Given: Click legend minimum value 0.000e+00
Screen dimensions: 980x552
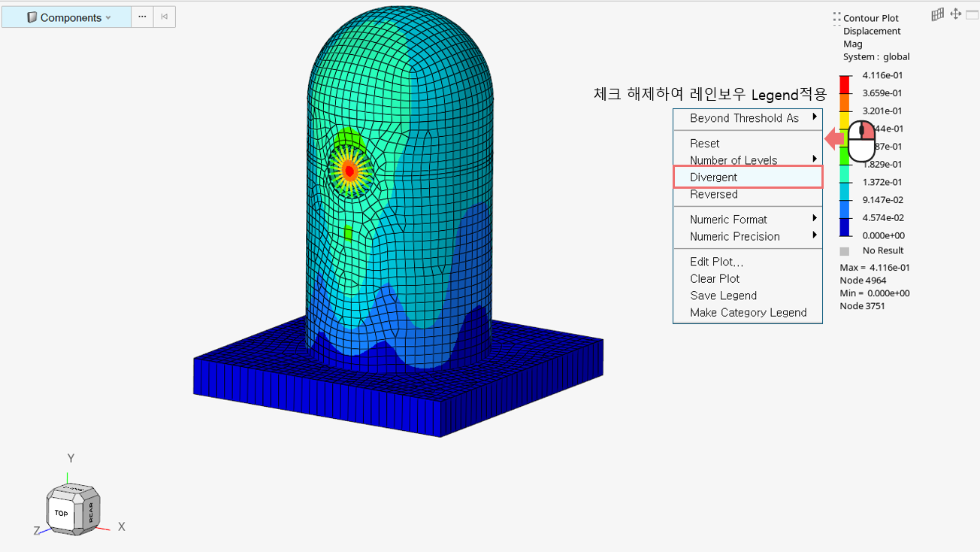Looking at the screenshot, I should click(883, 235).
